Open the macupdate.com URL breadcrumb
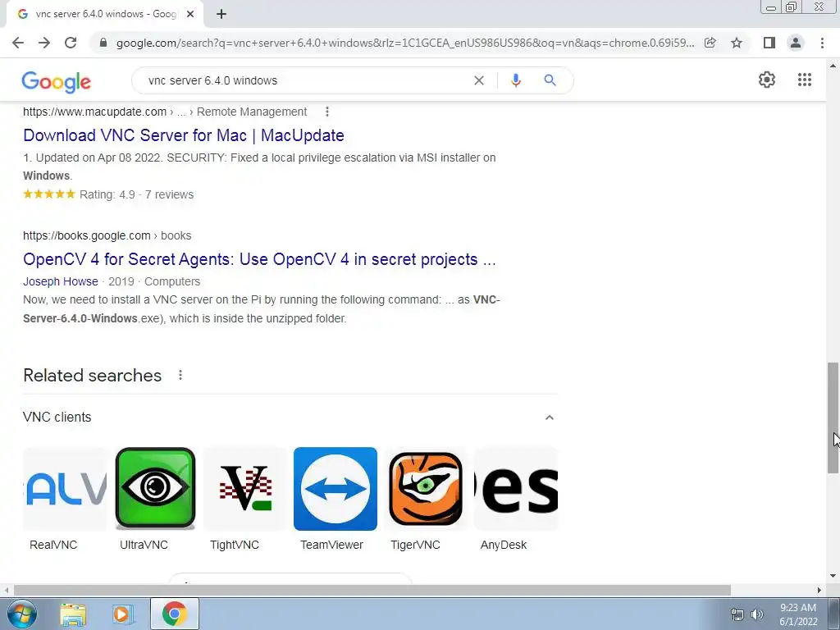Screen dimensions: 840x630 (x=164, y=112)
